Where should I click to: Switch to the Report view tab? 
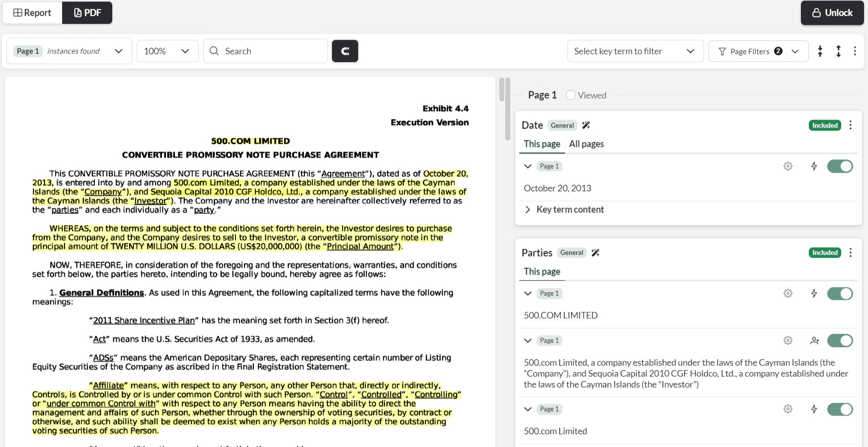tap(32, 13)
